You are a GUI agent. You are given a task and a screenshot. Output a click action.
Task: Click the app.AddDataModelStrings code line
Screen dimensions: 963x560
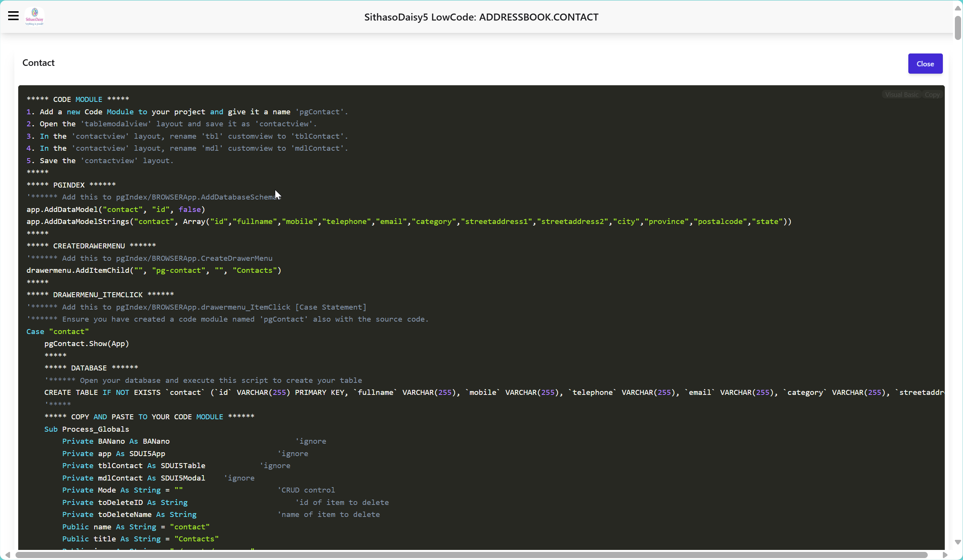tap(409, 221)
